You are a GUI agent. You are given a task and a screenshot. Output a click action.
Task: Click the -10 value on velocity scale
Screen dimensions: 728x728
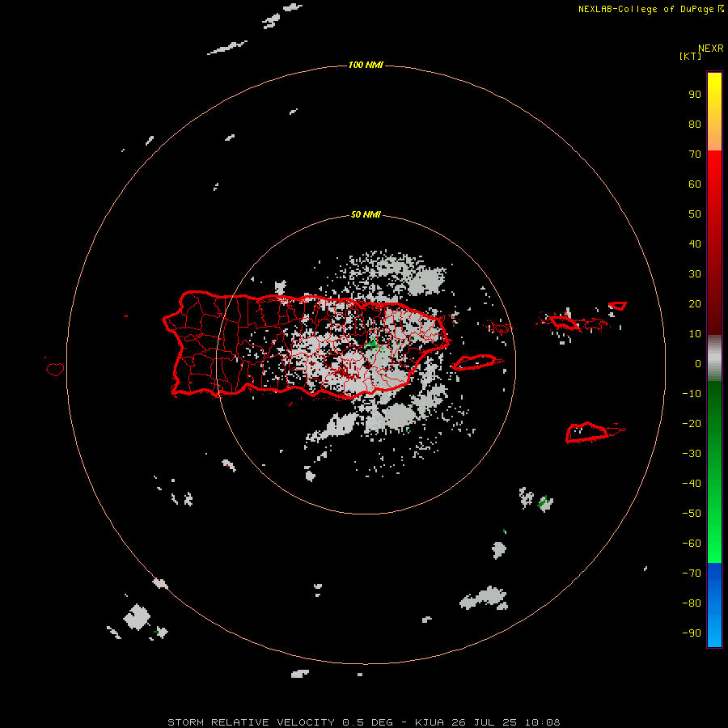click(x=692, y=394)
